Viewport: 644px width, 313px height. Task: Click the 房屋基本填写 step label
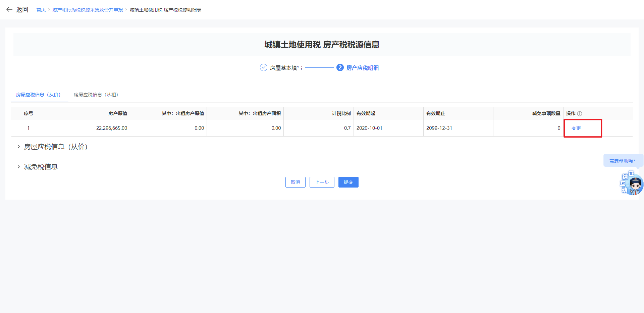click(286, 68)
